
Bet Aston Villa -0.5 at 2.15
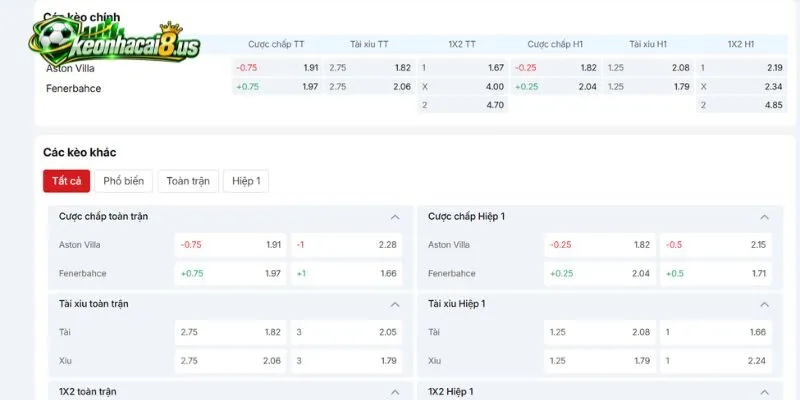tap(716, 245)
